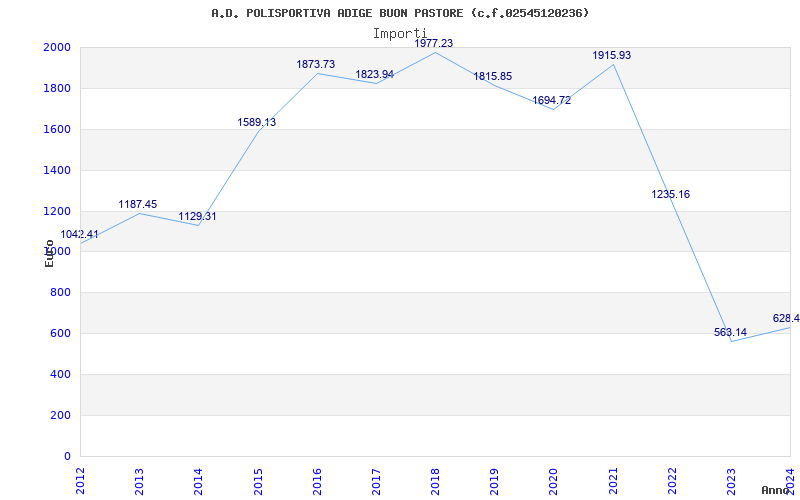Select data label 1915.93
The image size is (800, 500).
coord(612,56)
